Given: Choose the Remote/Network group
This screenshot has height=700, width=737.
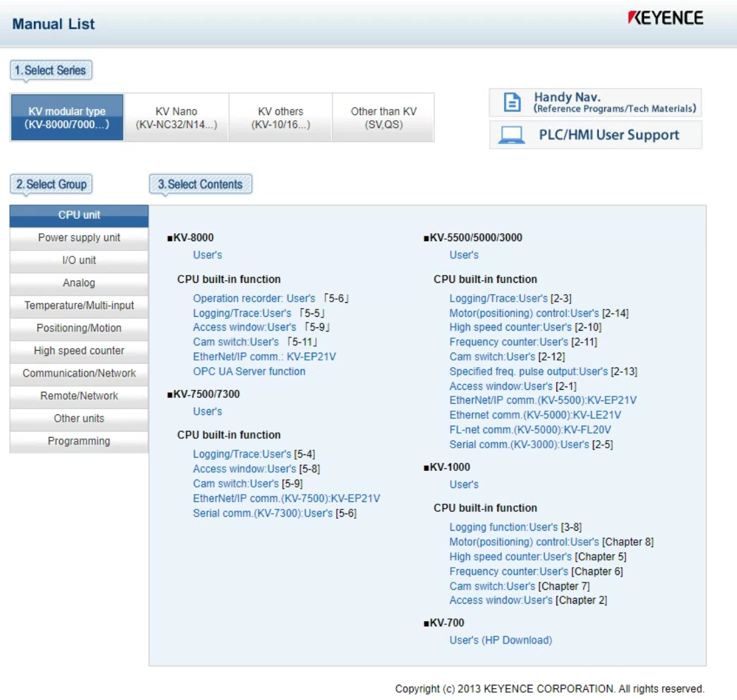Looking at the screenshot, I should (x=79, y=396).
